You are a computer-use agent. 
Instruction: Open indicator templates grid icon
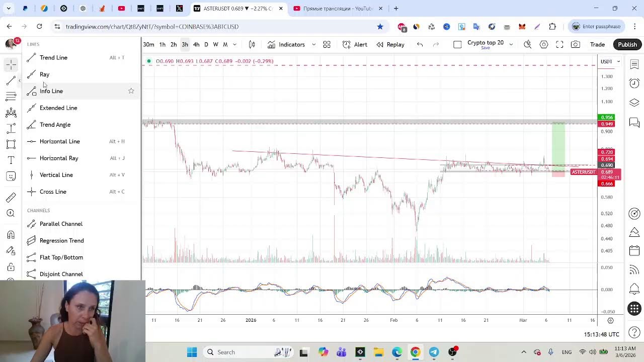pyautogui.click(x=327, y=45)
